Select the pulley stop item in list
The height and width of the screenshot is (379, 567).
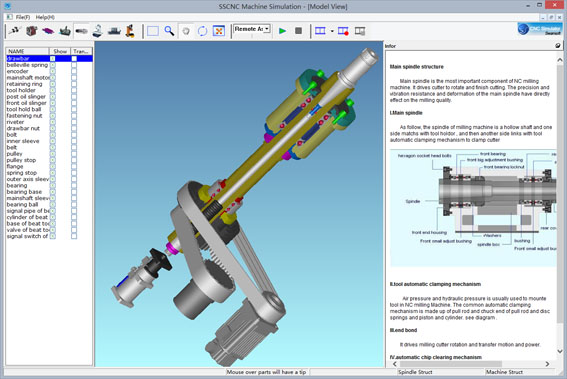[x=21, y=160]
